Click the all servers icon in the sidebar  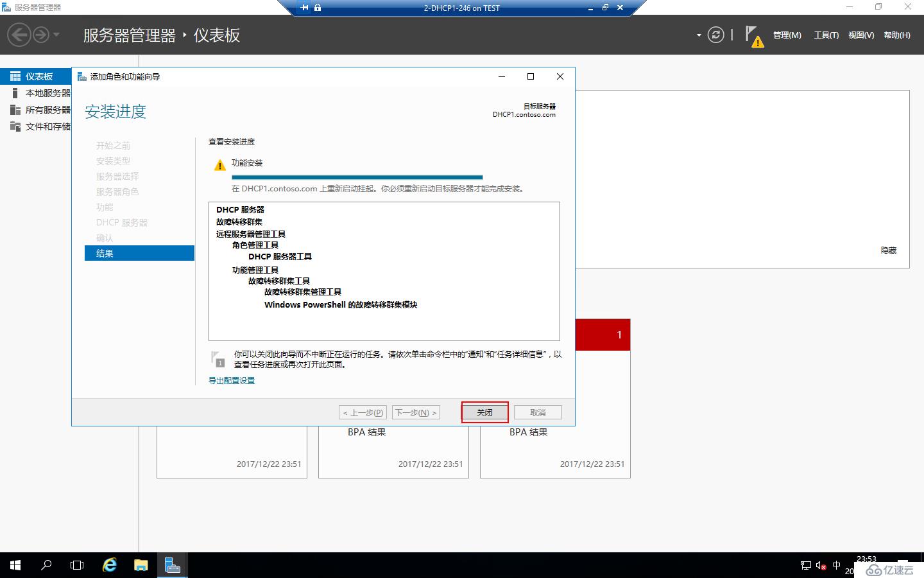pyautogui.click(x=15, y=110)
